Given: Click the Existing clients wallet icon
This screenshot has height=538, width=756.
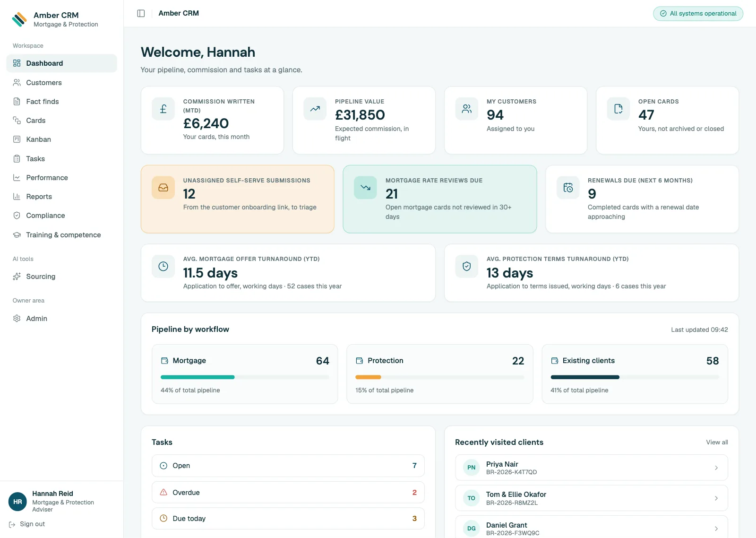Looking at the screenshot, I should [x=554, y=361].
